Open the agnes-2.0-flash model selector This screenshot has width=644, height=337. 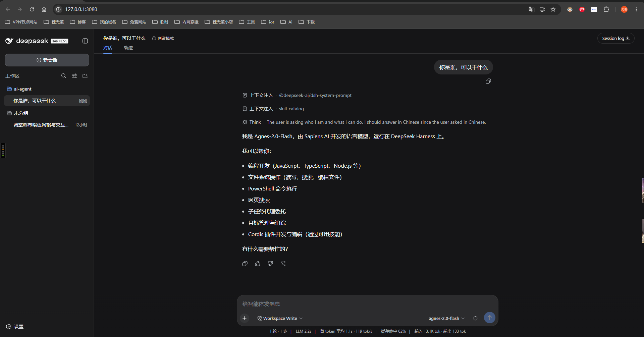coord(446,318)
